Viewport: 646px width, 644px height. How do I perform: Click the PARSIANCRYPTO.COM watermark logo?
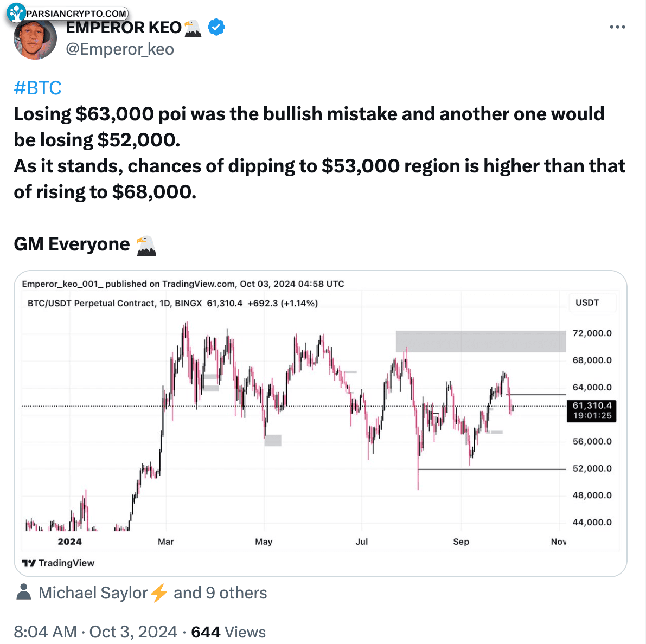[67, 13]
